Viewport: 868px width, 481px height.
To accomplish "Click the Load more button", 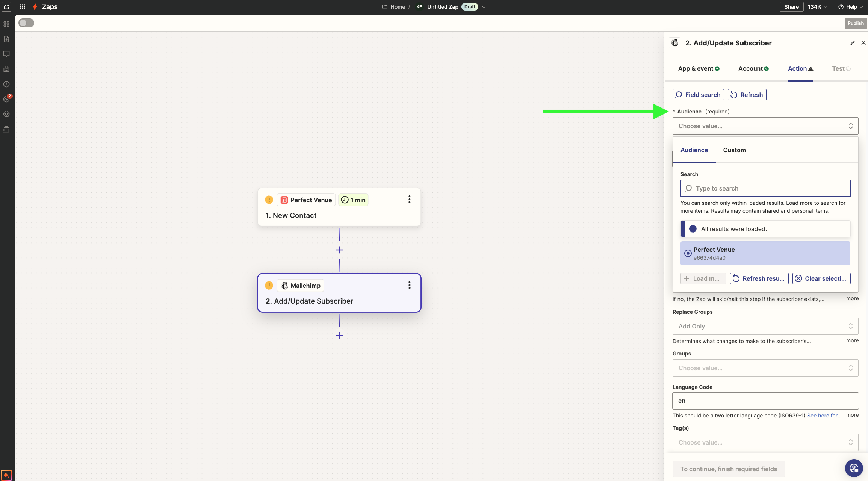I will (x=703, y=278).
